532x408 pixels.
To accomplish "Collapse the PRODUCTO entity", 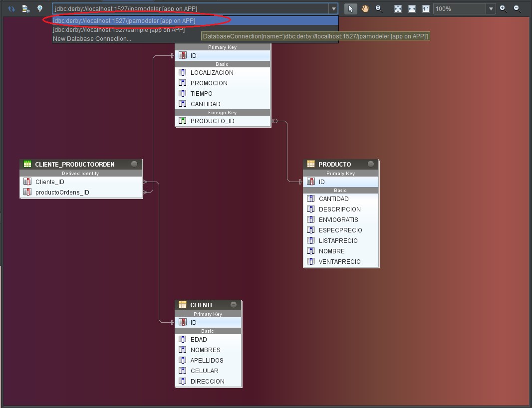I will pos(371,164).
